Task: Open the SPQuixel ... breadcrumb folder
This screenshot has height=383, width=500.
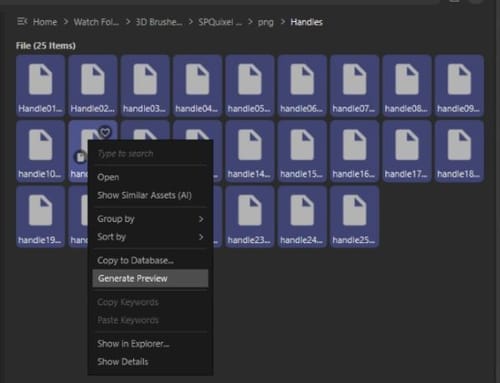Action: click(x=220, y=22)
